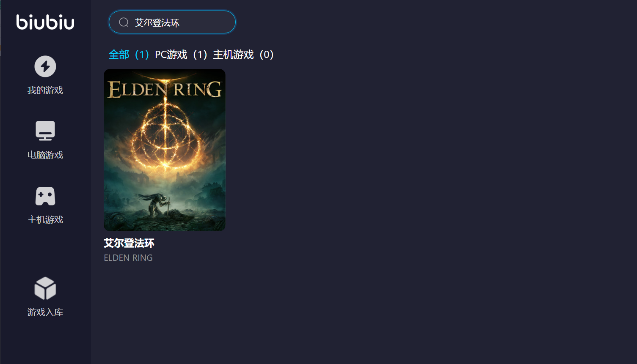Open the Elden Ring cover thumbnail
The height and width of the screenshot is (364, 637).
point(165,150)
